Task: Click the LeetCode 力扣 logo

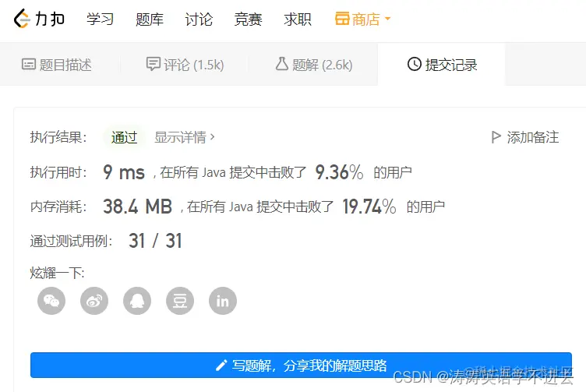Action: pos(39,19)
